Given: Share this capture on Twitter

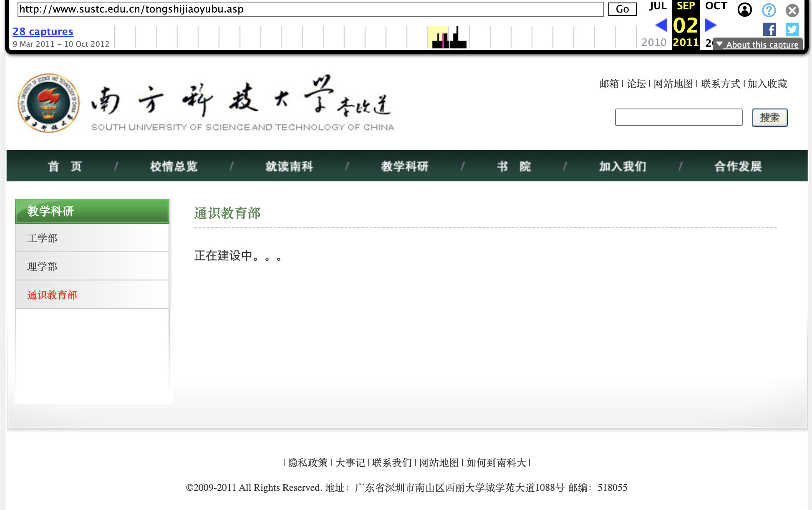Looking at the screenshot, I should click(x=791, y=29).
